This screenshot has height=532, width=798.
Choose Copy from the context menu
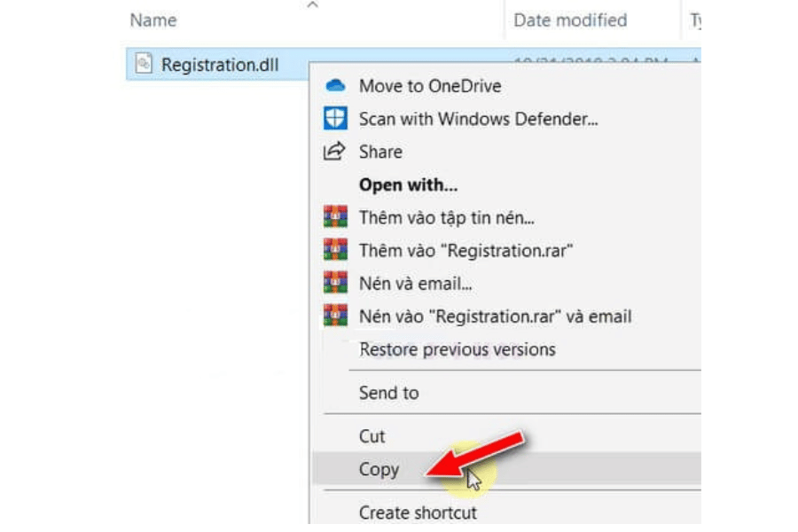(379, 470)
